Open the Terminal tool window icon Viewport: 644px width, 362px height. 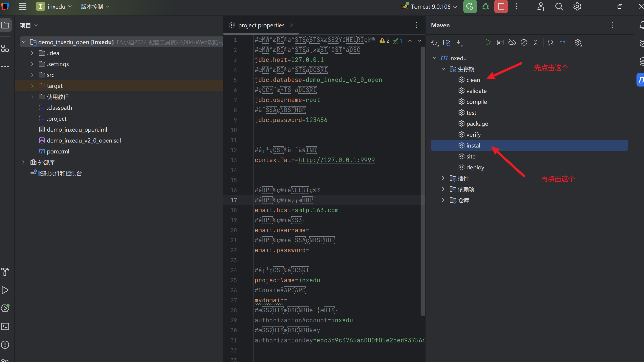click(x=5, y=326)
